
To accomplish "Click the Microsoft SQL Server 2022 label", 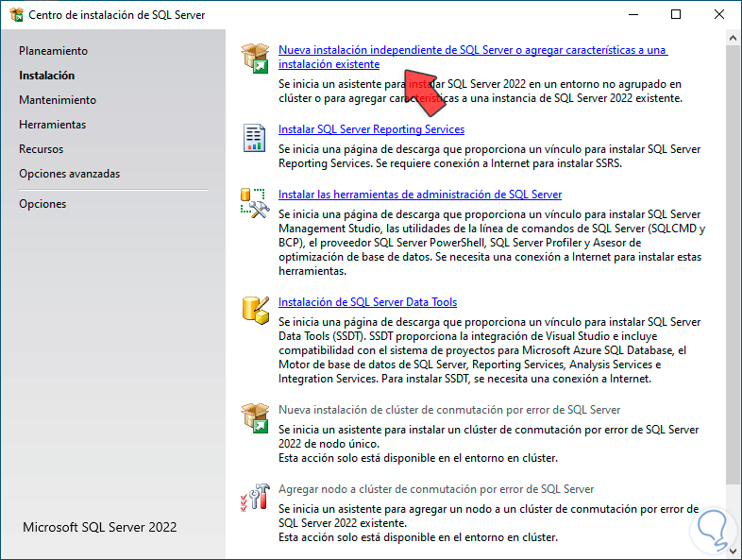I will (100, 527).
